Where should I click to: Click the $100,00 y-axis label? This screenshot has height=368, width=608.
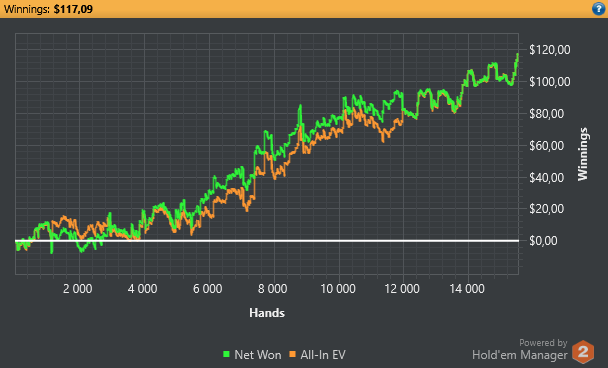click(550, 82)
